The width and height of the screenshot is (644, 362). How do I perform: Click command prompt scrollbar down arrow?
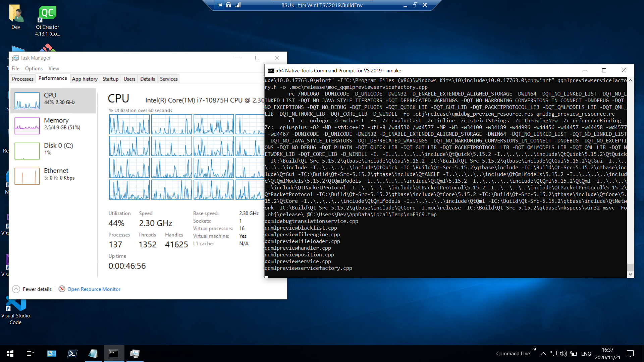[630, 274]
